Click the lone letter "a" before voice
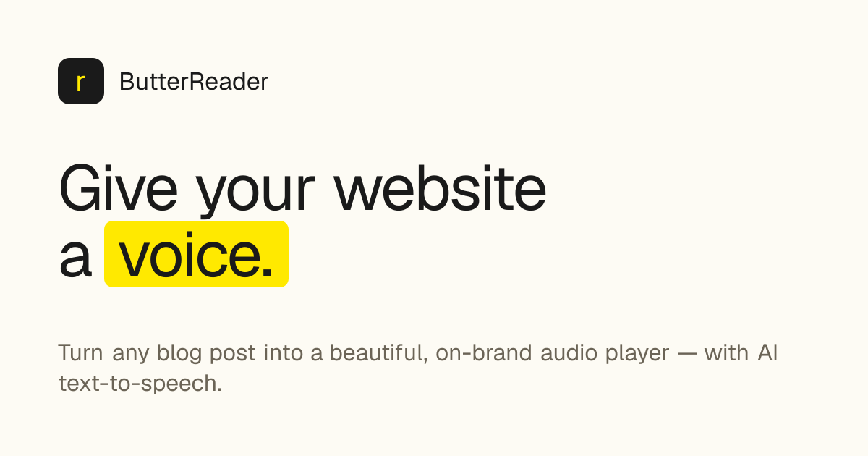The image size is (868, 456). [75, 261]
